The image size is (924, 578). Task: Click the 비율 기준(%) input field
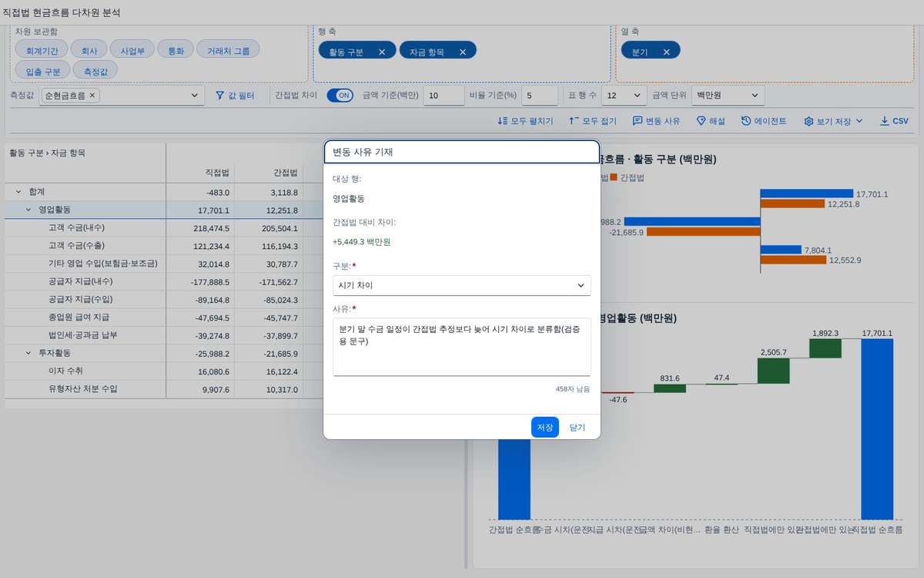[540, 96]
